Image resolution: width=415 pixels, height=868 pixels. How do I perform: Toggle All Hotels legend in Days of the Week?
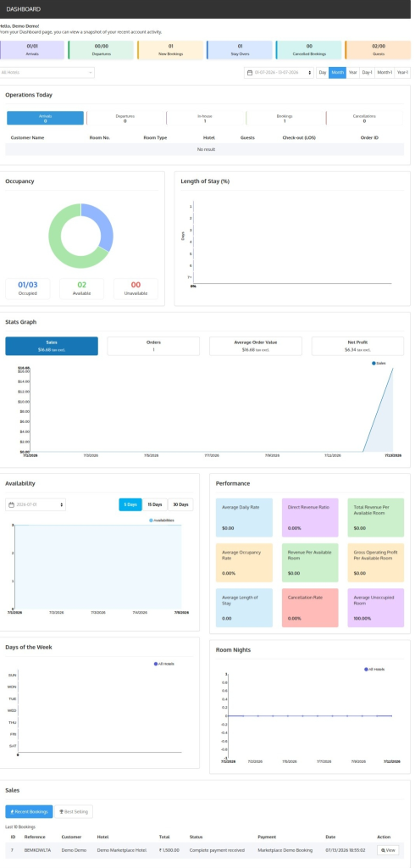[x=163, y=664]
